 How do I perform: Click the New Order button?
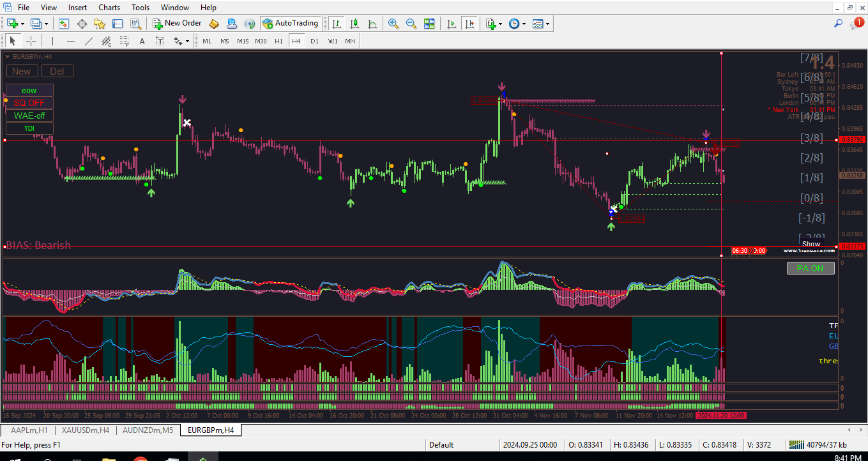tap(178, 24)
